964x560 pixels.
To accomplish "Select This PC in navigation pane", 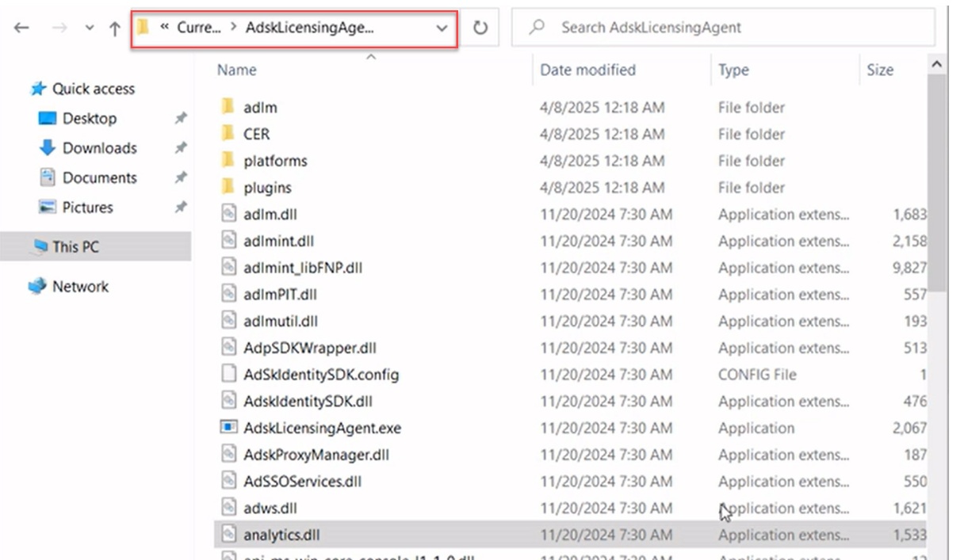I will [75, 246].
